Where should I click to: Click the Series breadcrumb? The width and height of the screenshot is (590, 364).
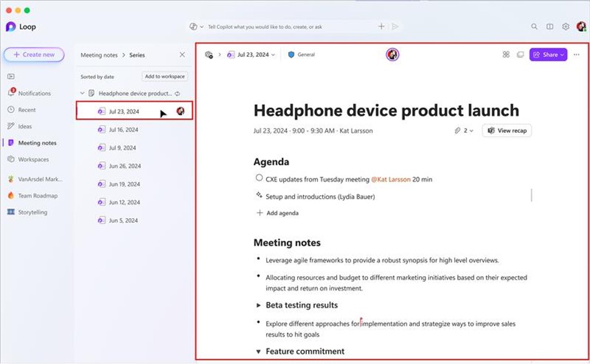pos(137,55)
